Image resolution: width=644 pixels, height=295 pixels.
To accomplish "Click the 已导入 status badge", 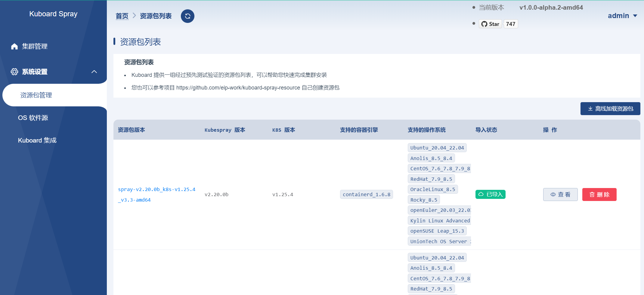I will [490, 194].
